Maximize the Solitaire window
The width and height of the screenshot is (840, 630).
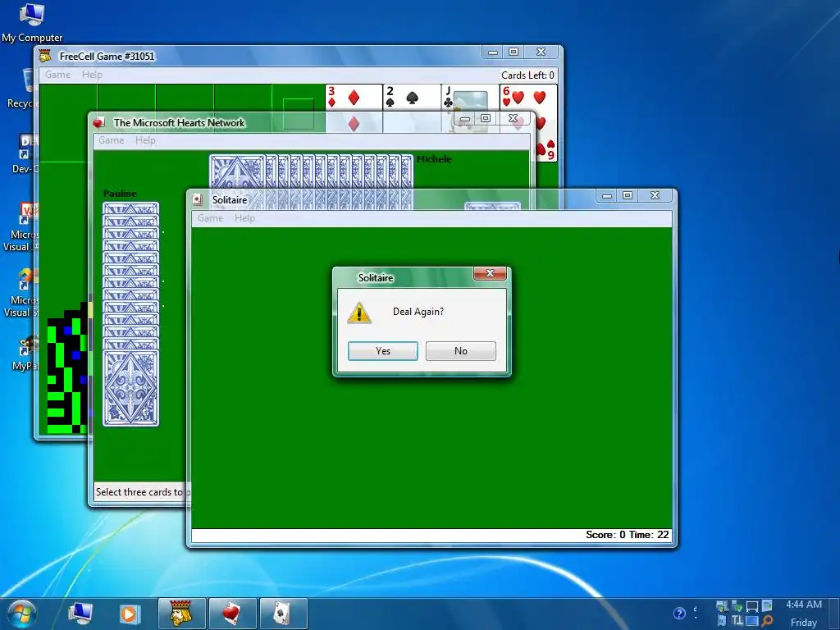pyautogui.click(x=628, y=195)
